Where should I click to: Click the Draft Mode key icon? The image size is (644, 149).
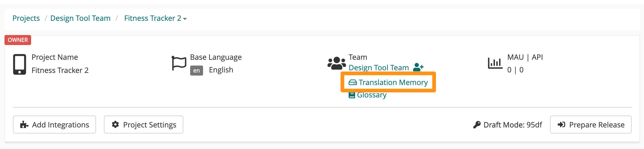click(477, 125)
